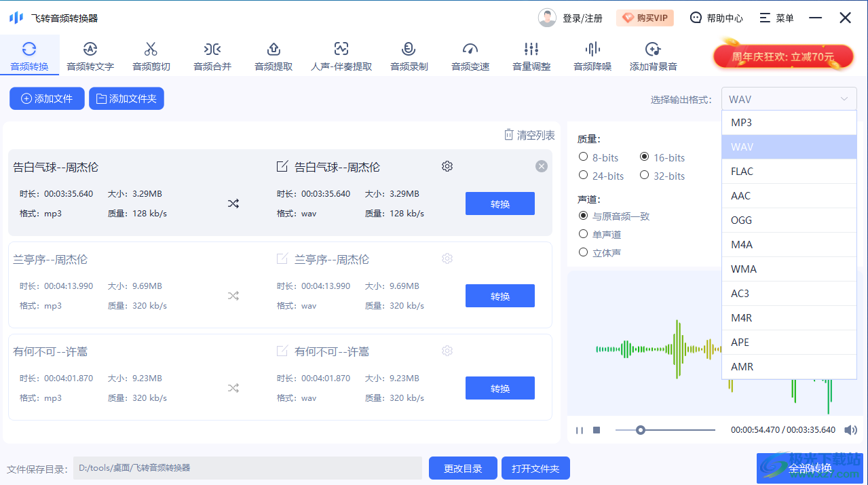Viewport: 868px width, 485px height.
Task: Select the 音频剪切 (audio cut) tool
Action: 151,56
